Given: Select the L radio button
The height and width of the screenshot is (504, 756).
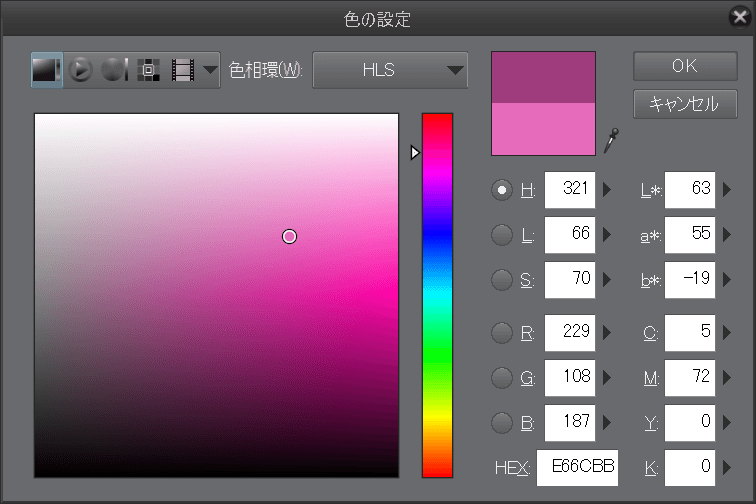Looking at the screenshot, I should 503,236.
